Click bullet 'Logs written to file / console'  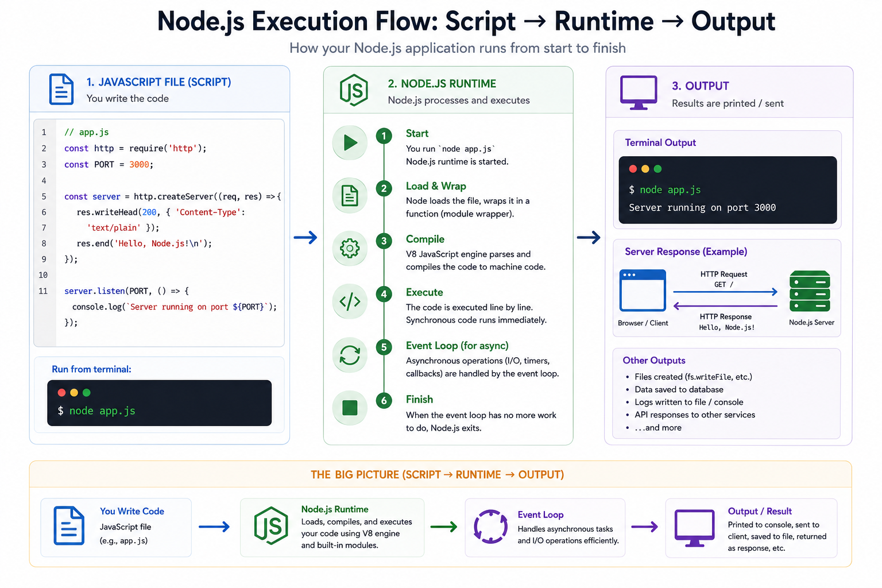[x=688, y=403]
